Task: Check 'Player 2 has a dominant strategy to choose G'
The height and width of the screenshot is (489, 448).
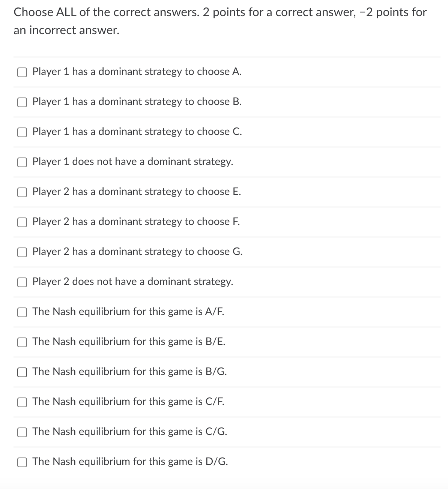Action: click(22, 252)
